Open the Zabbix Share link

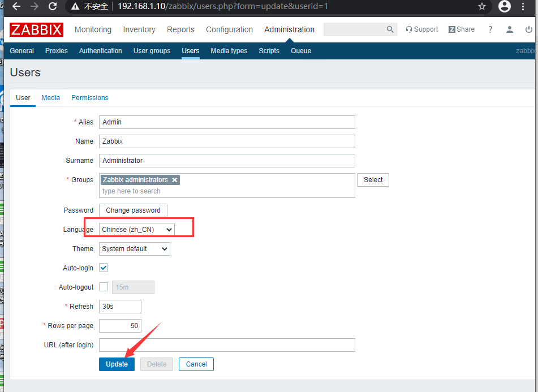click(462, 29)
